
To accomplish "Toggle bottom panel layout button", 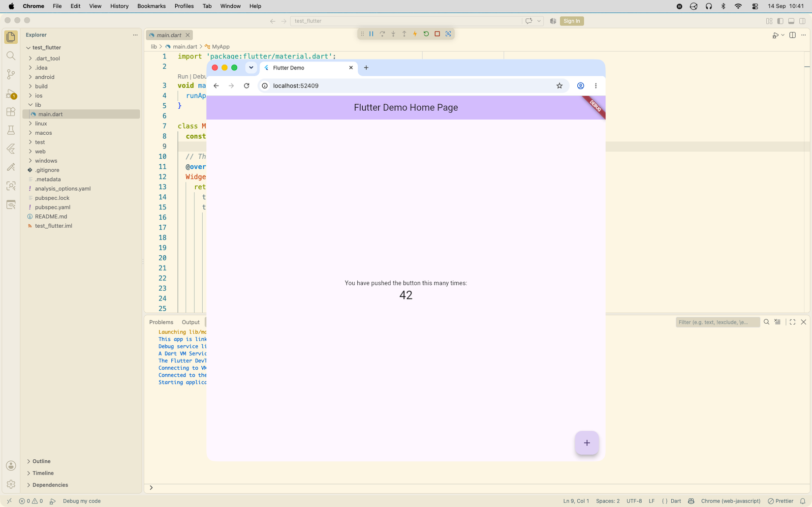I will tap(791, 21).
